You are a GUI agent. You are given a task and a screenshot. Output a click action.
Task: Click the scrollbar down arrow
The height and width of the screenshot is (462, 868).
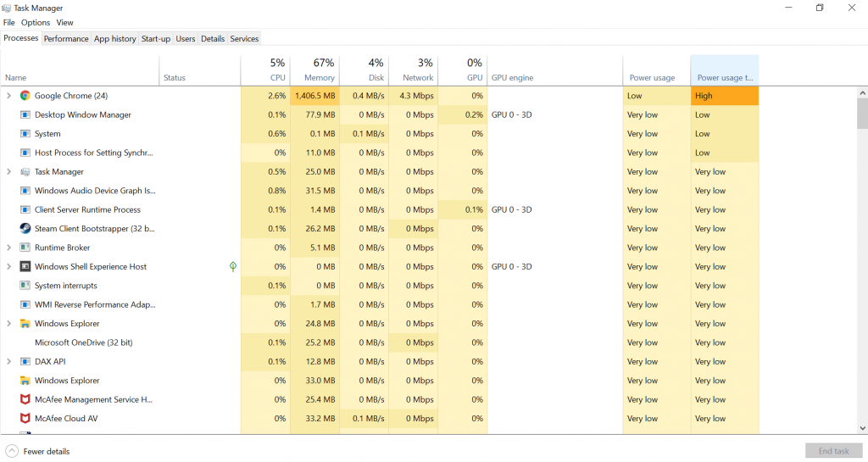862,428
